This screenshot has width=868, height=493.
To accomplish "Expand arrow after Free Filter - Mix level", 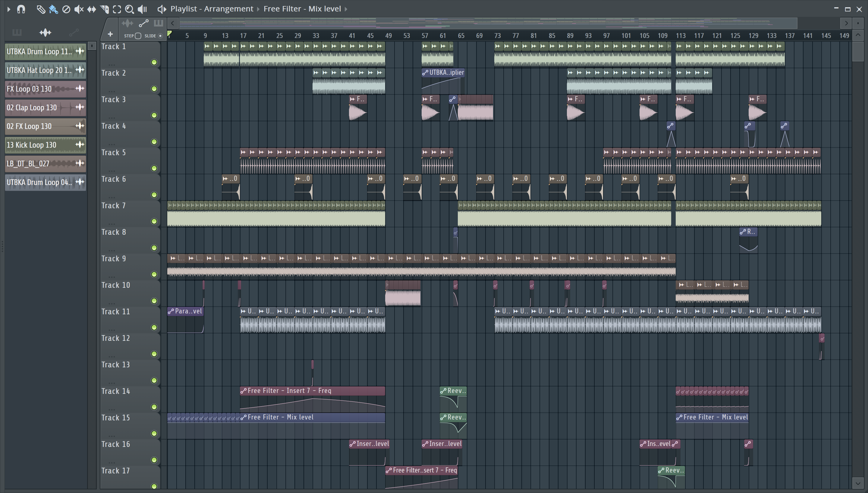I will tap(346, 9).
